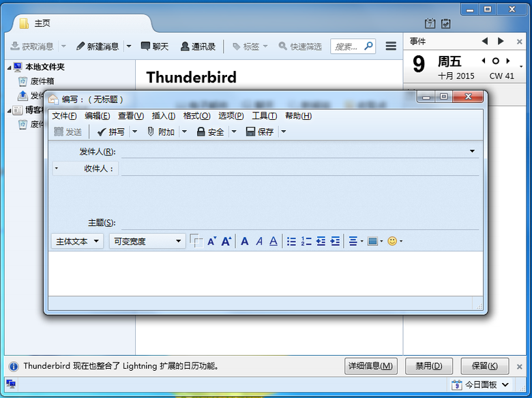The image size is (532, 398).
Task: Open the smiley emoticon picker
Action: point(392,241)
